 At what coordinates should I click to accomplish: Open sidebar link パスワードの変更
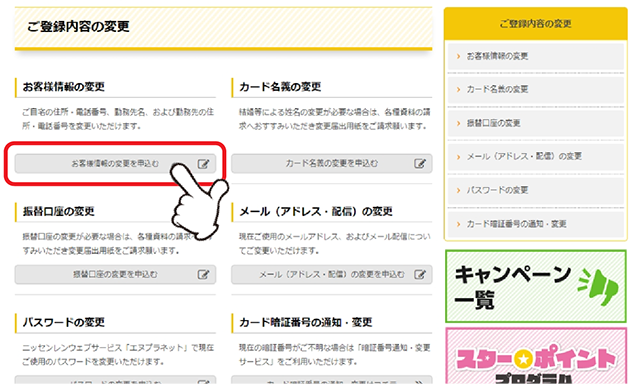536,190
